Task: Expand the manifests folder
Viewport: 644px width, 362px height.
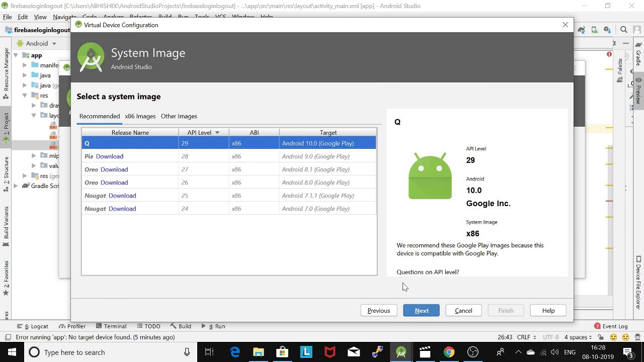Action: pyautogui.click(x=25, y=65)
